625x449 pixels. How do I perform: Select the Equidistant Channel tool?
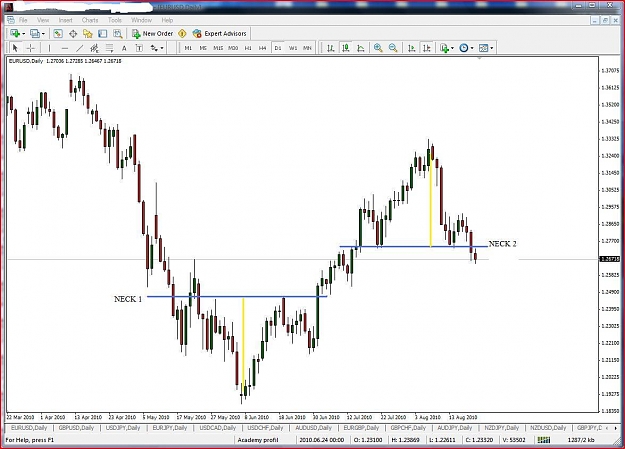(94, 48)
